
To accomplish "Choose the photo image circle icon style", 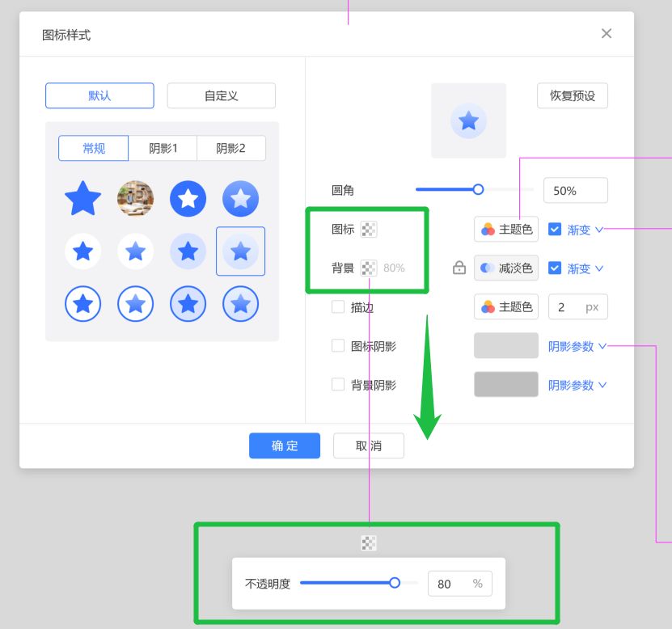I will click(x=135, y=198).
